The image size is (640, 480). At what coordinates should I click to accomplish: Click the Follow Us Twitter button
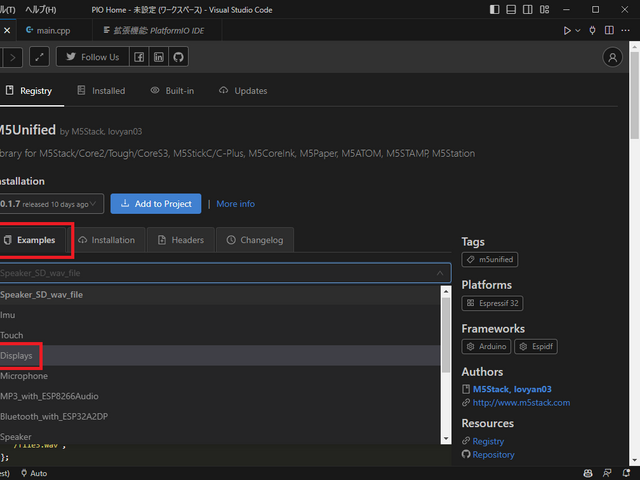point(93,57)
